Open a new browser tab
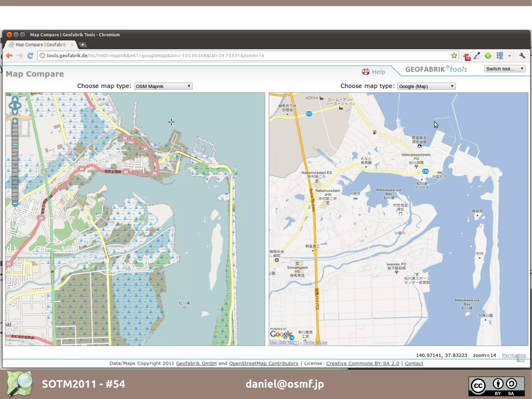The image size is (532, 399). pos(83,45)
